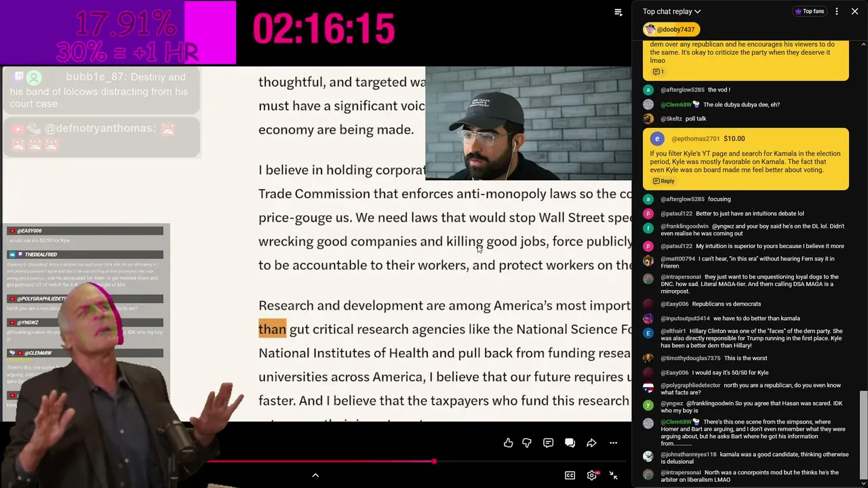Click matt00794's avatar in chat
The width and height of the screenshot is (868, 488).
coord(648,261)
